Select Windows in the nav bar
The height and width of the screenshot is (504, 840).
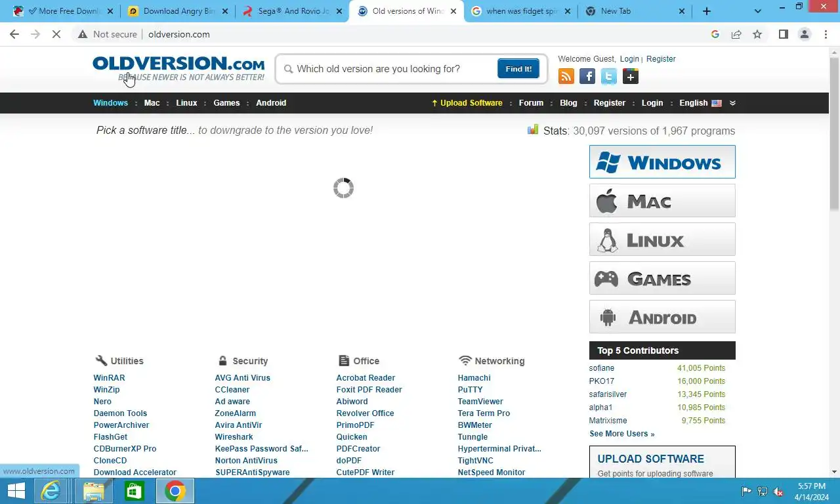(110, 103)
